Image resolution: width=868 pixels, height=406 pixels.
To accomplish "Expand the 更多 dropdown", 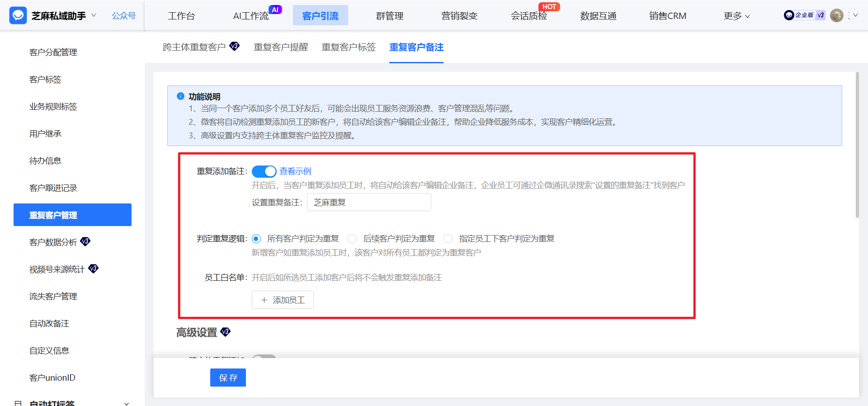I will [x=737, y=16].
